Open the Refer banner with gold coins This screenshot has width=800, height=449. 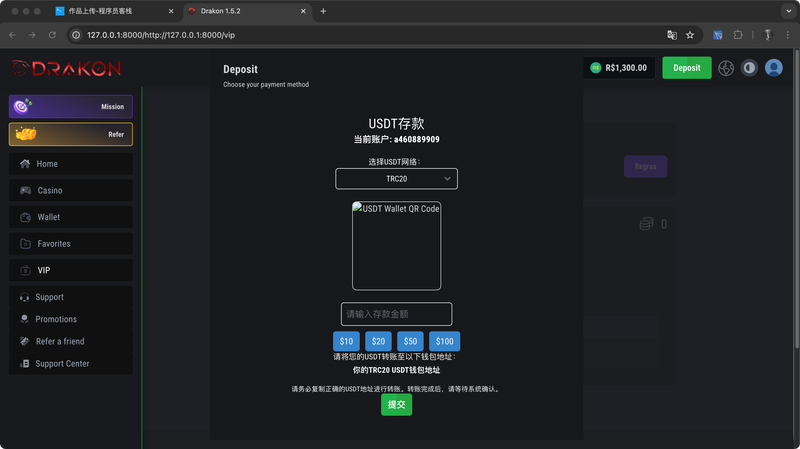(71, 134)
